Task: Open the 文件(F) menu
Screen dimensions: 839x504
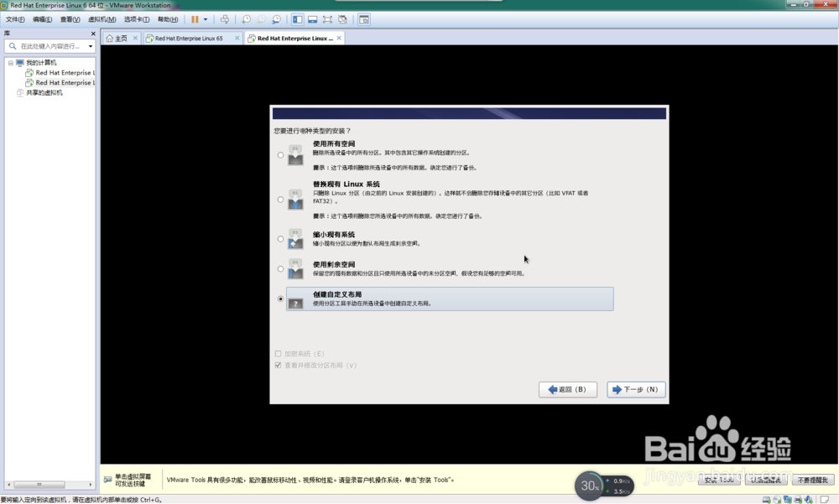Action: click(x=15, y=19)
